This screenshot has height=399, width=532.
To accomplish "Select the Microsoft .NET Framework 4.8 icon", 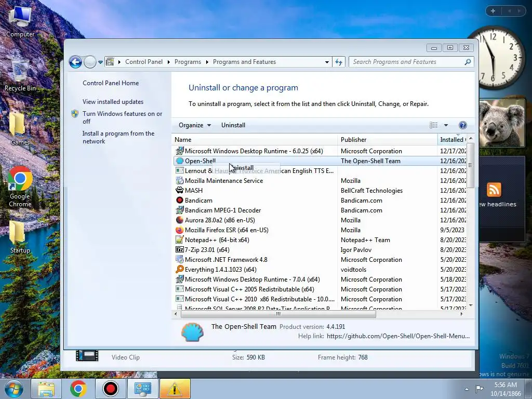I will coord(179,260).
